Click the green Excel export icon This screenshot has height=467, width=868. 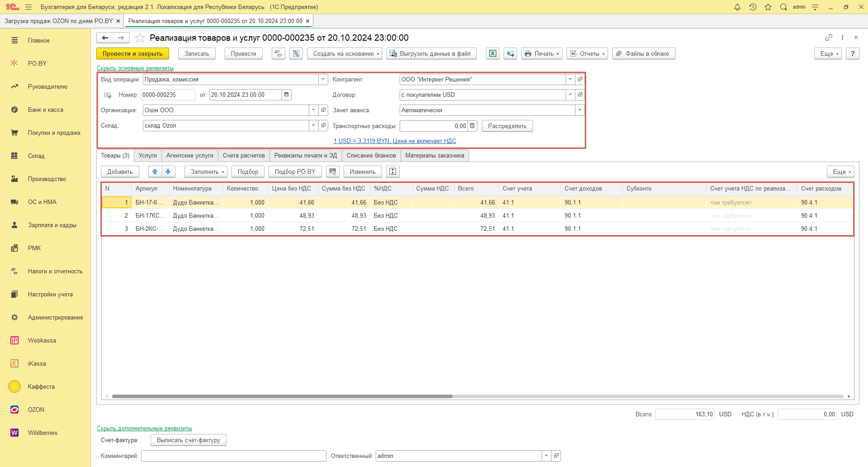pos(493,54)
